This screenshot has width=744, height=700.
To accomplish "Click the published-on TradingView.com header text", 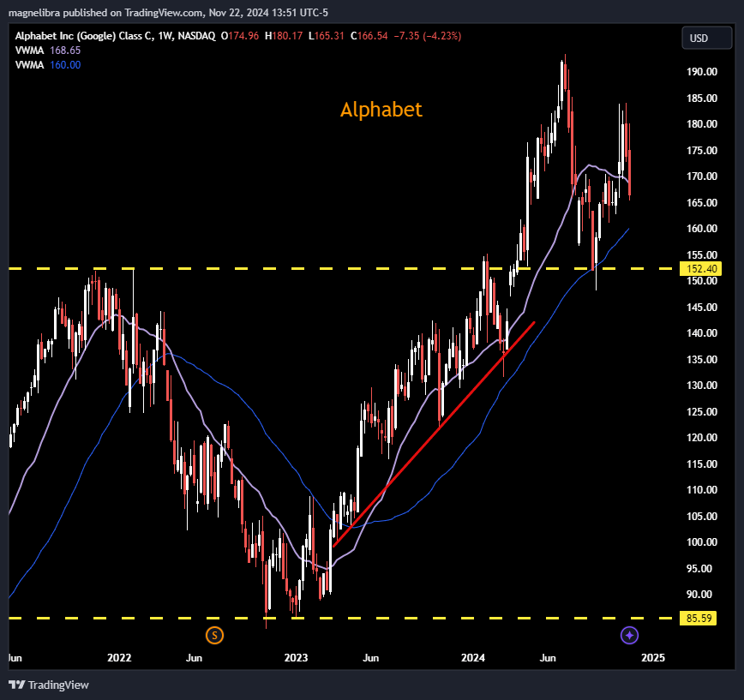I will (168, 13).
